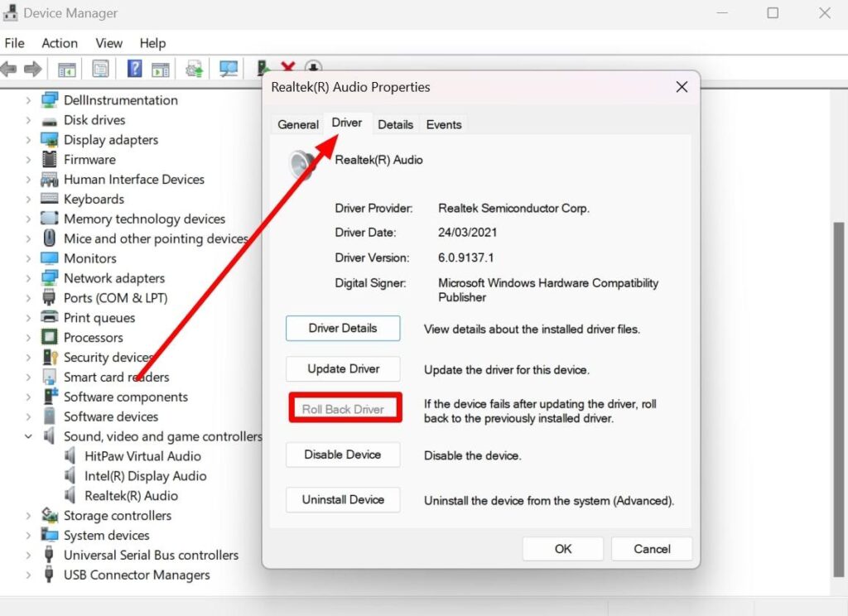The image size is (848, 616).
Task: Select the Disk drives icon
Action: pos(49,121)
